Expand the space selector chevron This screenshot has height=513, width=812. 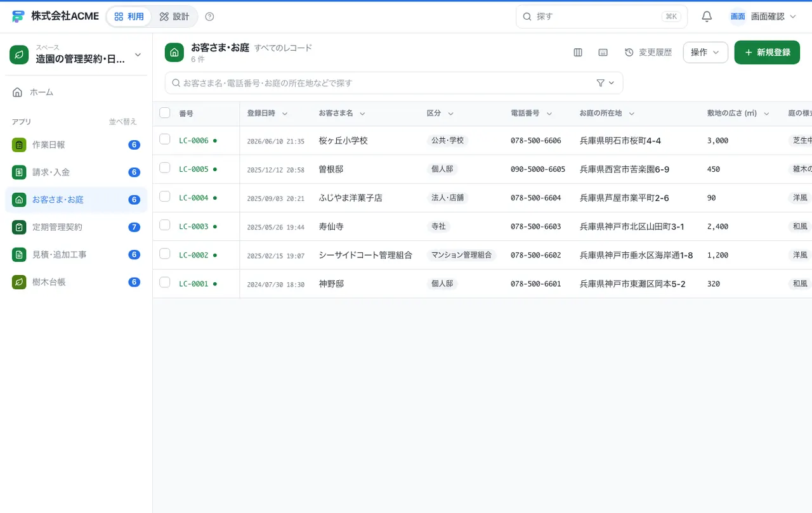pos(138,55)
